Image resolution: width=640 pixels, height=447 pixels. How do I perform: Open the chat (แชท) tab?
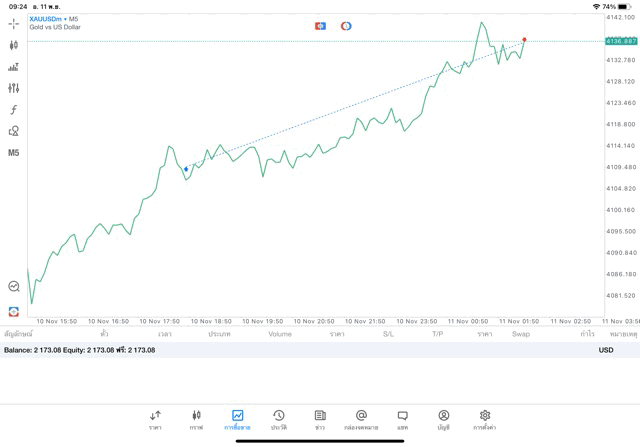pyautogui.click(x=402, y=419)
